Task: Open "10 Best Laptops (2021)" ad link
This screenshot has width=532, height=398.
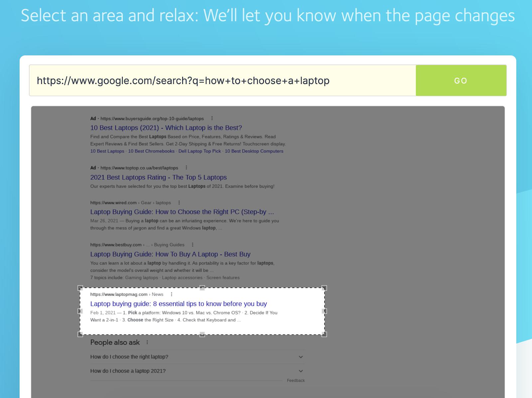Action: [166, 128]
